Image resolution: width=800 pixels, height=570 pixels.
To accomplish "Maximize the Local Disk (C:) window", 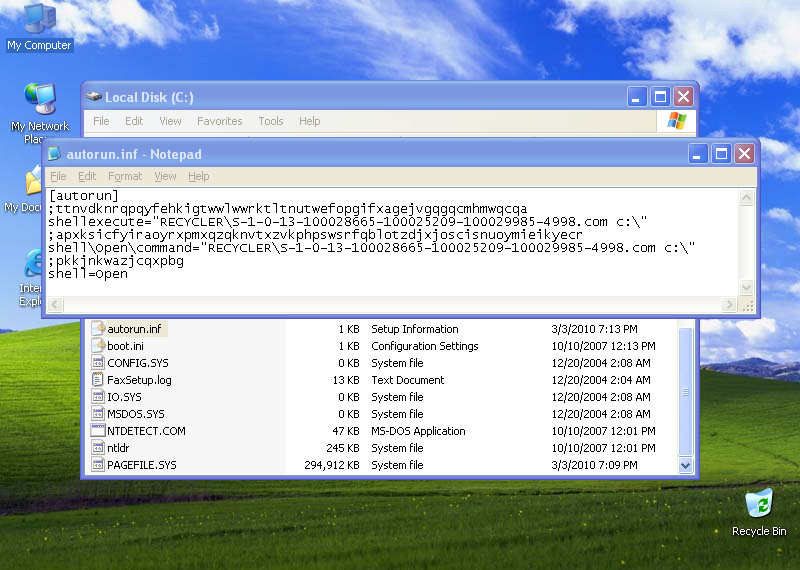I will coord(660,96).
